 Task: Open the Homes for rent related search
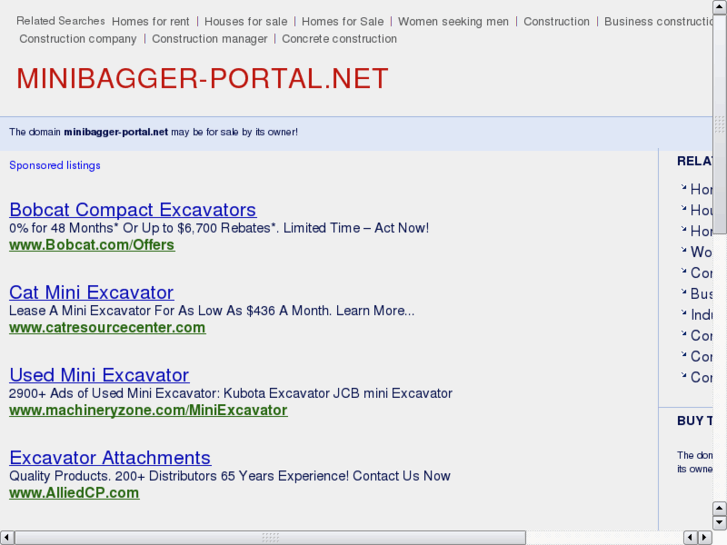tap(150, 22)
